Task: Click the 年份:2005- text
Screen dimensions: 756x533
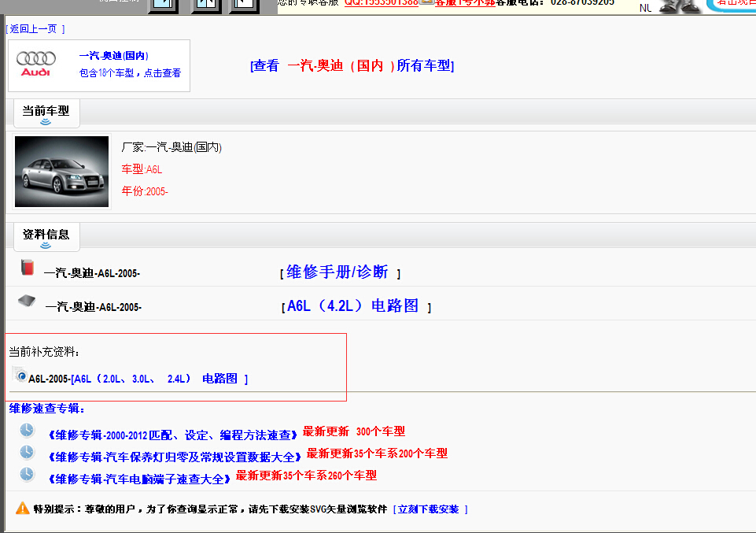Action: 145,191
